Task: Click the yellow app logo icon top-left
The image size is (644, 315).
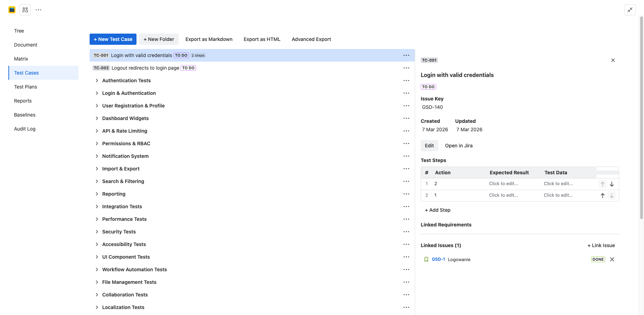Action: coord(12,9)
